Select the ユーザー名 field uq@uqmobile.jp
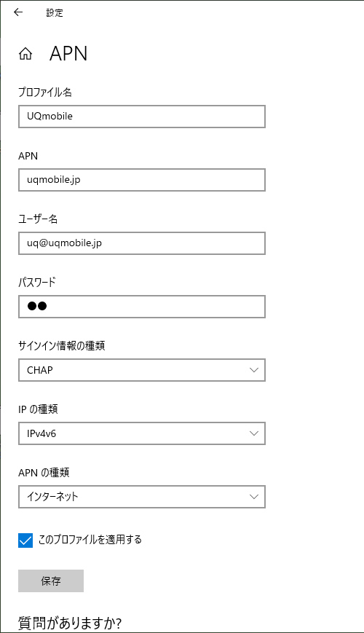364x633 pixels. coord(142,243)
